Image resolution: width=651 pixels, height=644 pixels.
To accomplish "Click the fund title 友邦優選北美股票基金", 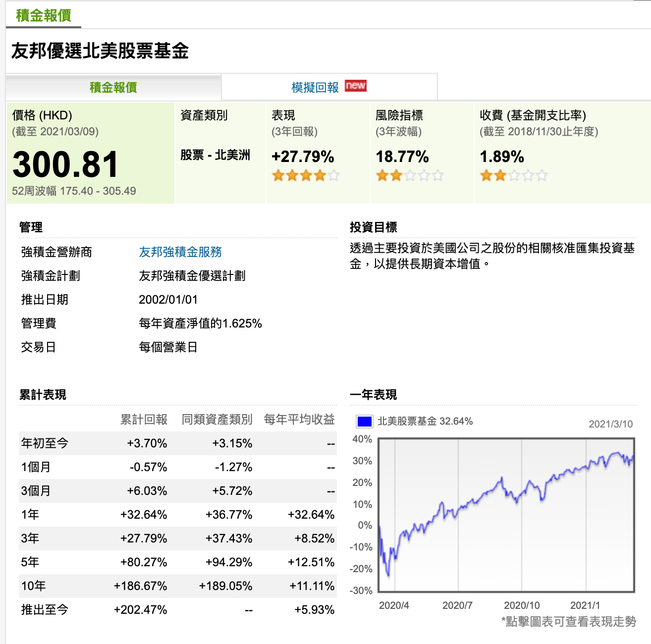I will [x=100, y=51].
